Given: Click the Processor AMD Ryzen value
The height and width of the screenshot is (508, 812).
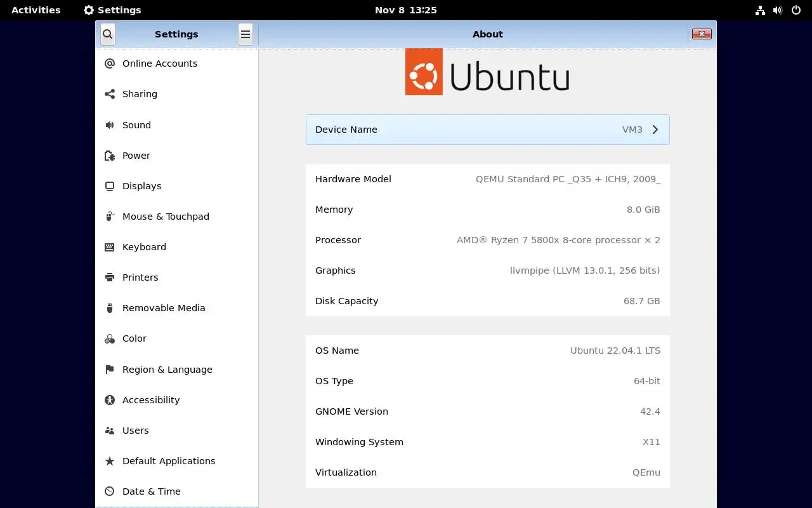Looking at the screenshot, I should coord(558,240).
